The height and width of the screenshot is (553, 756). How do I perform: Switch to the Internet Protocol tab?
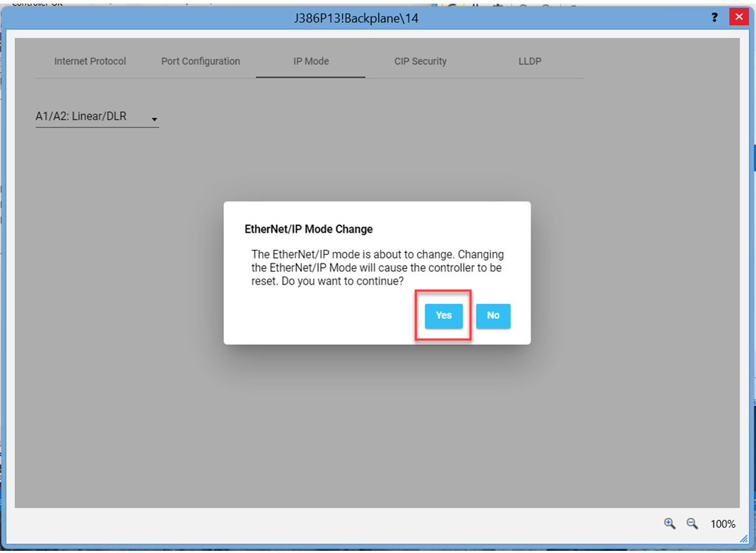click(90, 62)
